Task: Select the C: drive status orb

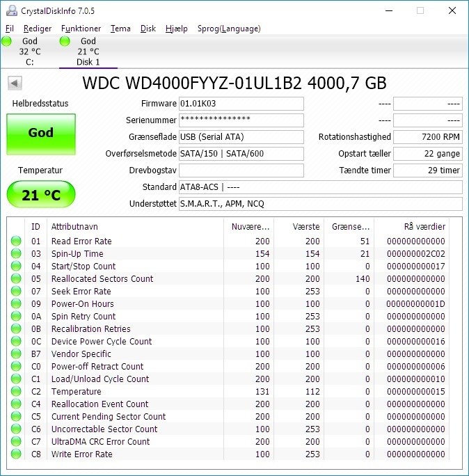Action: (x=7, y=42)
